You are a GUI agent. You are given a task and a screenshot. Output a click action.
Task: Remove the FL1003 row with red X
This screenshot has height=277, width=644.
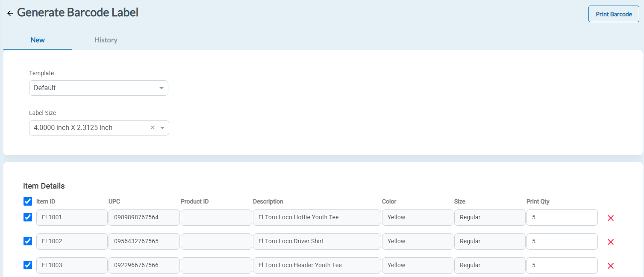pyautogui.click(x=611, y=266)
